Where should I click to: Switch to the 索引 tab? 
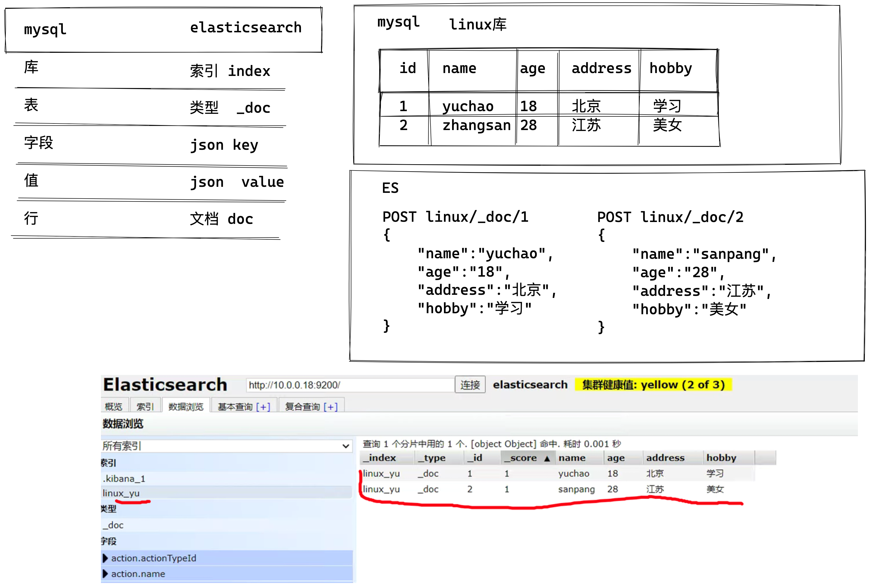coord(145,406)
